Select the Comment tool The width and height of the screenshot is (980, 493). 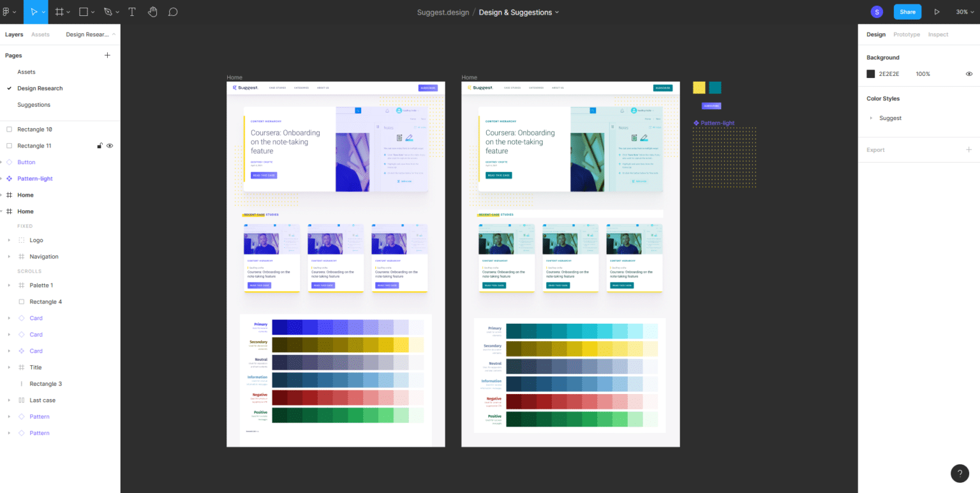pos(173,12)
